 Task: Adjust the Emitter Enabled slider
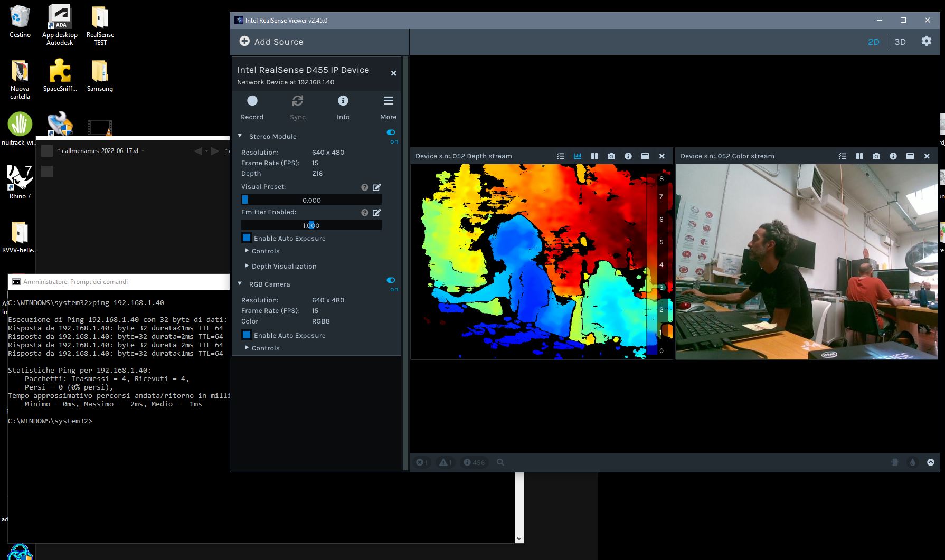(311, 225)
